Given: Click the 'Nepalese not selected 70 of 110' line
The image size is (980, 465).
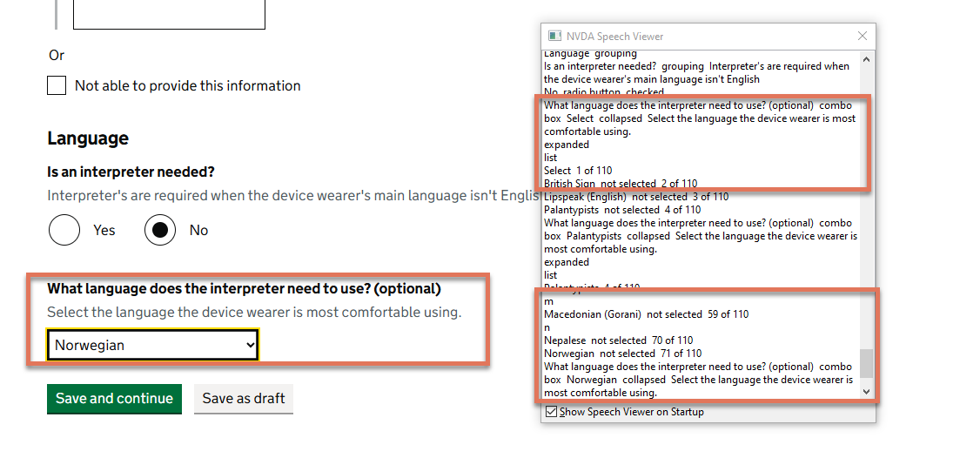Looking at the screenshot, I should [619, 340].
